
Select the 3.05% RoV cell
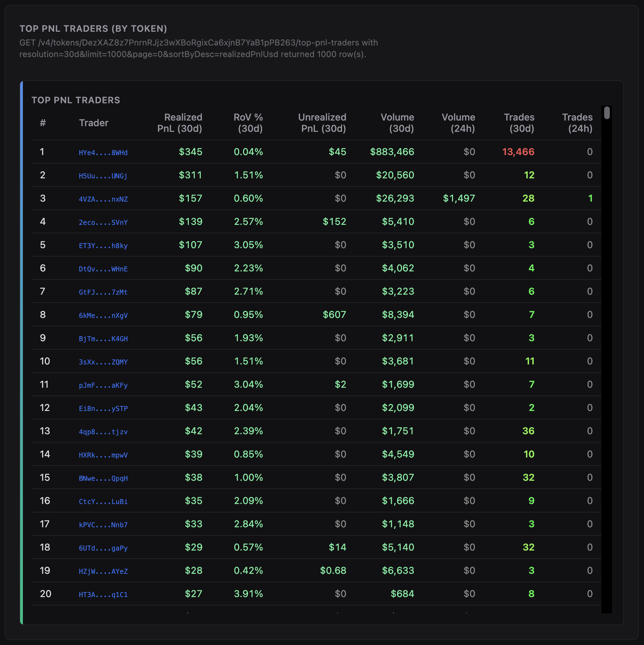point(249,245)
